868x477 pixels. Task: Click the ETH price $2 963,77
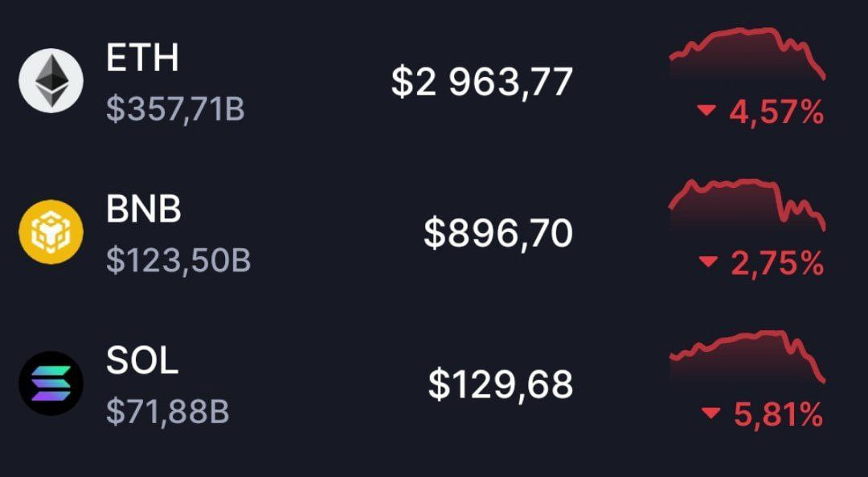tap(482, 83)
